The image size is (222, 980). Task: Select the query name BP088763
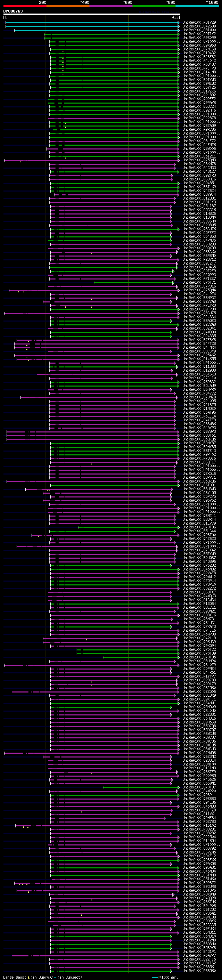tap(13, 11)
